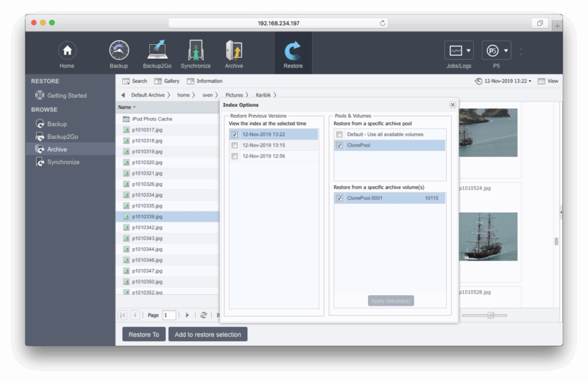Uncheck the ClonePool.0001 volume checkbox
The image size is (588, 382).
(x=339, y=198)
